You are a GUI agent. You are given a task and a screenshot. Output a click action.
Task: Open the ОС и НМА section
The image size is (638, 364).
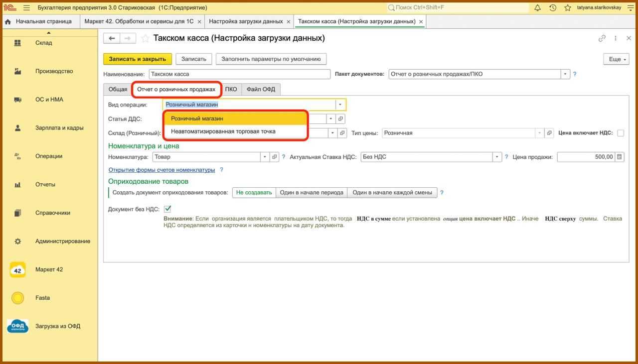click(x=49, y=100)
